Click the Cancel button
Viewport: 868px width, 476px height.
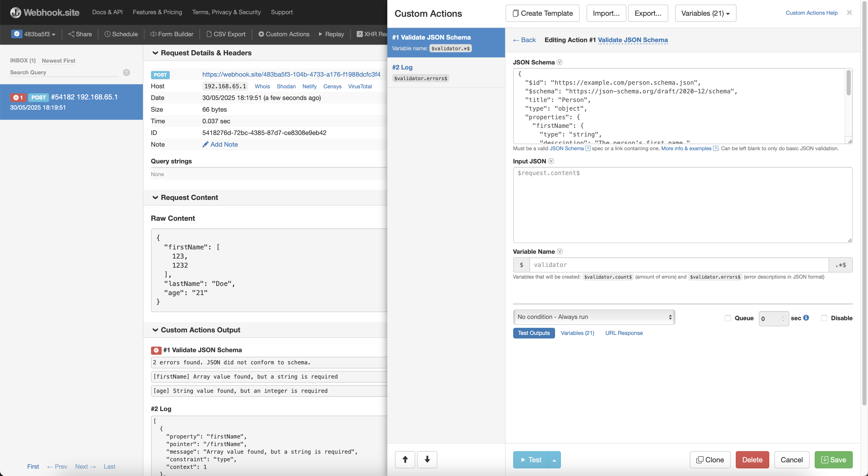pyautogui.click(x=792, y=460)
